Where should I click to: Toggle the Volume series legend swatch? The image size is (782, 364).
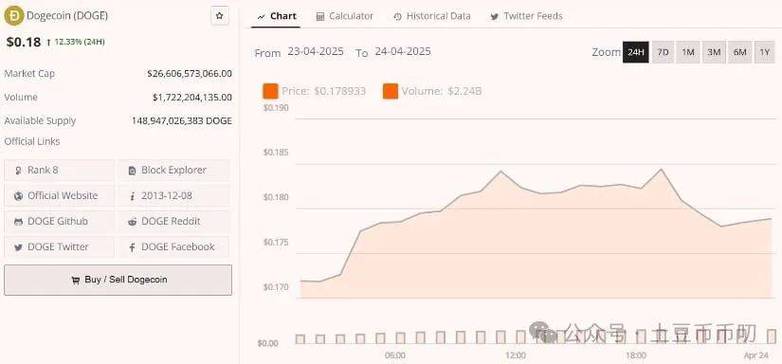coord(391,91)
